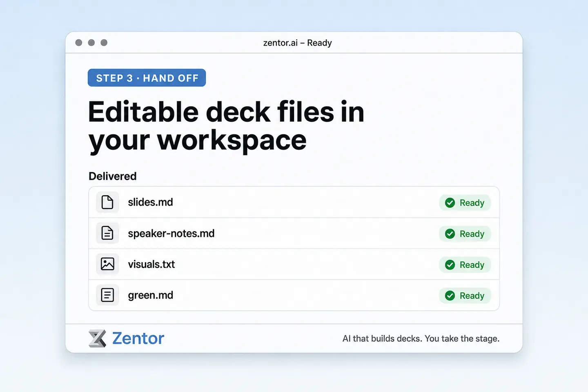588x392 pixels.
Task: Click the AI that builds decks tagline
Action: [x=421, y=339]
